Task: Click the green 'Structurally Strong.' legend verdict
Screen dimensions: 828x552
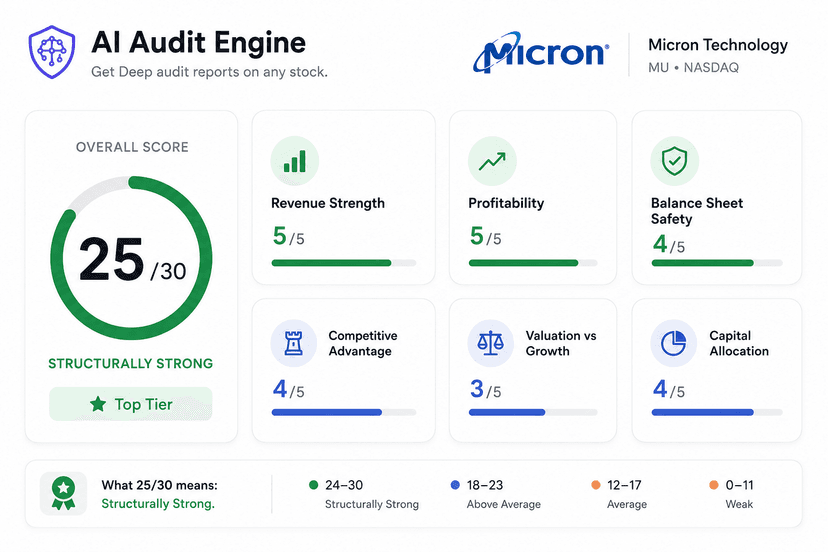Action: (x=158, y=504)
